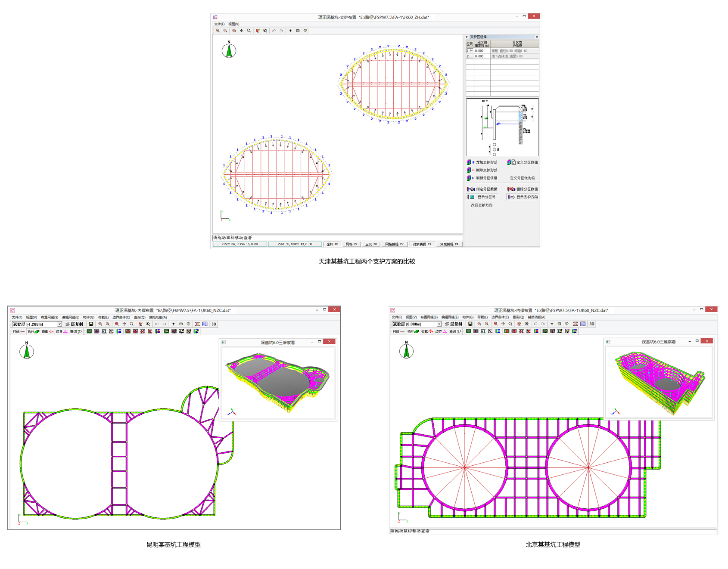Viewport: 728px width, 569px height.
Task: Click the 查询 magnifier tool in Beijing model window
Action: pyautogui.click(x=455, y=331)
